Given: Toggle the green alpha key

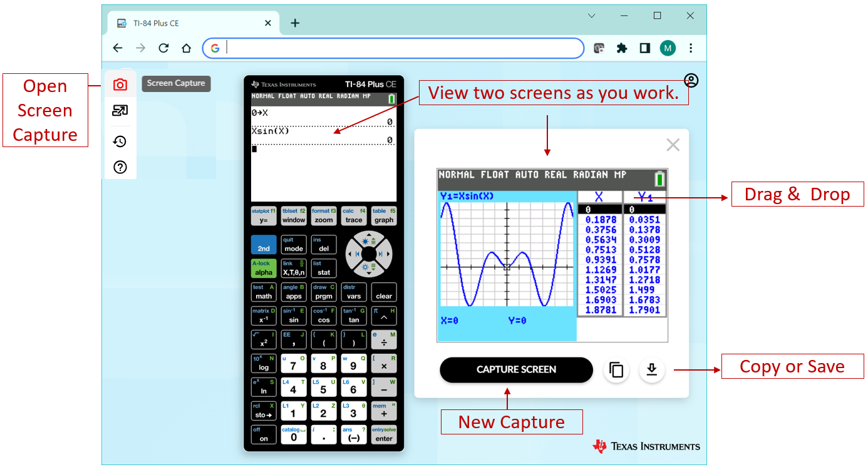Looking at the screenshot, I should point(264,269).
